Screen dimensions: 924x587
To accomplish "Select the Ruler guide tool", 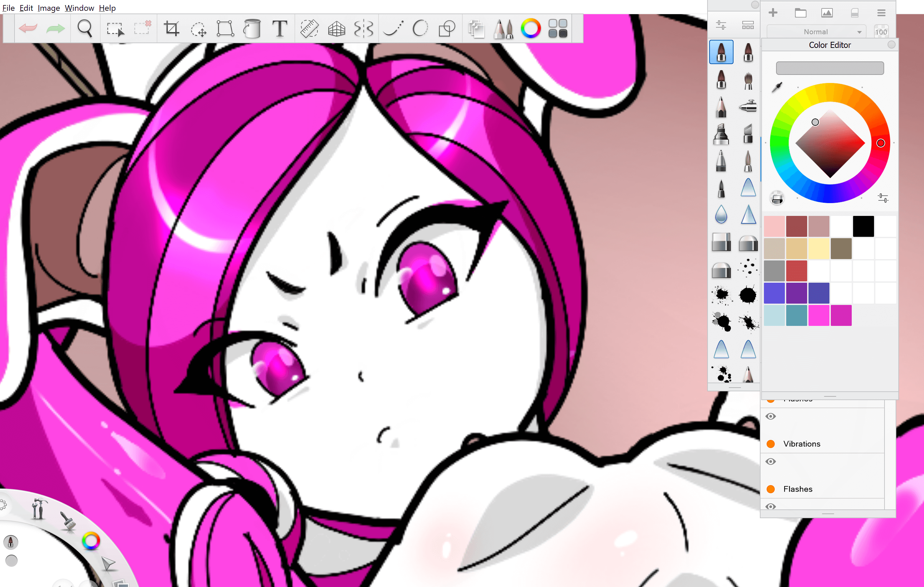I will tap(309, 29).
